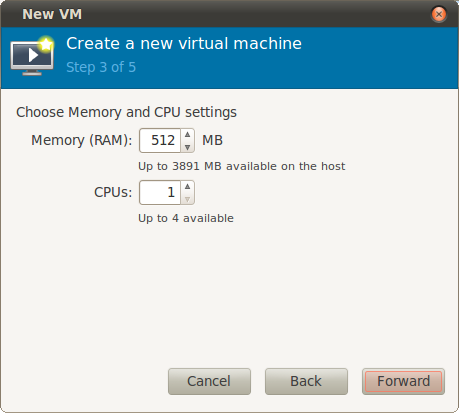Click the MB unit label
Screen dimensions: 459x413
213,140
